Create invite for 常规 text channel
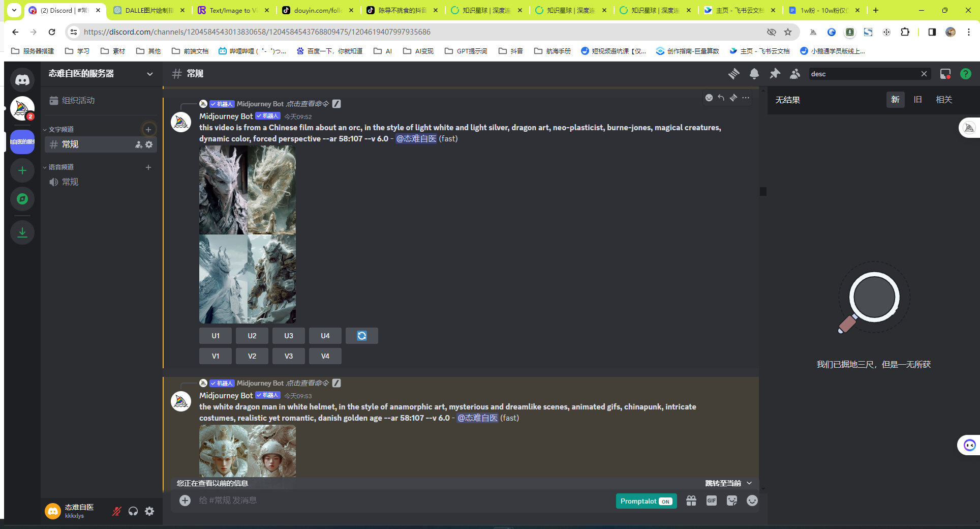Image resolution: width=980 pixels, height=529 pixels. click(x=139, y=144)
